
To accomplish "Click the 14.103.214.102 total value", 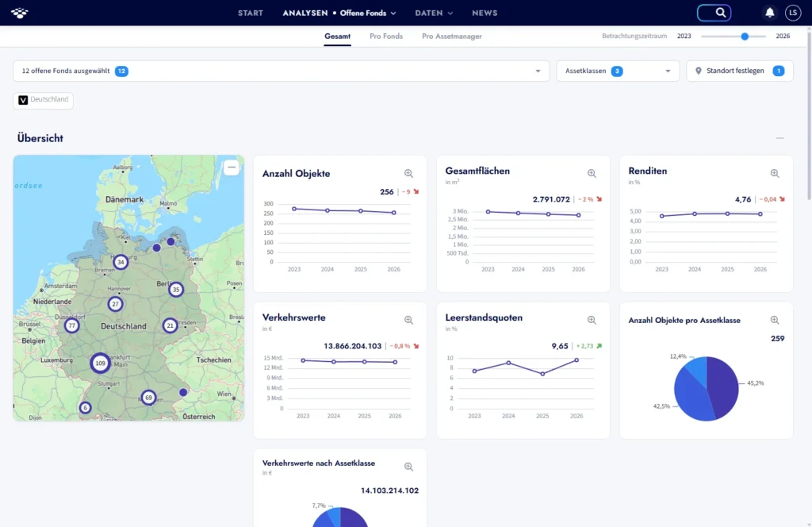I will click(x=389, y=490).
